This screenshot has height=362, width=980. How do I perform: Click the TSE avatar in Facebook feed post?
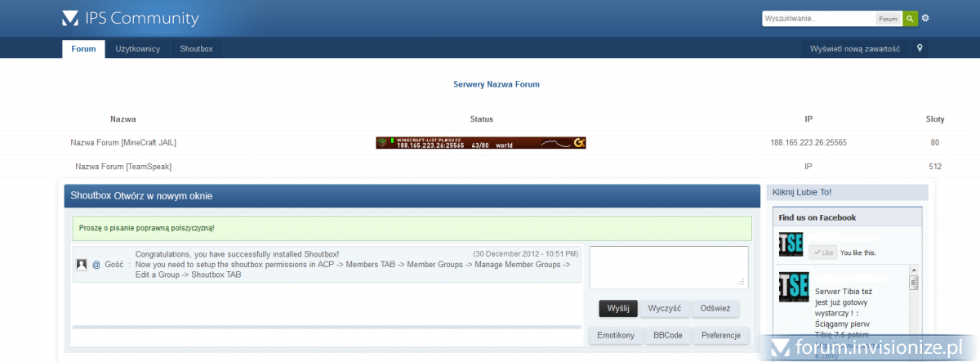pos(794,287)
